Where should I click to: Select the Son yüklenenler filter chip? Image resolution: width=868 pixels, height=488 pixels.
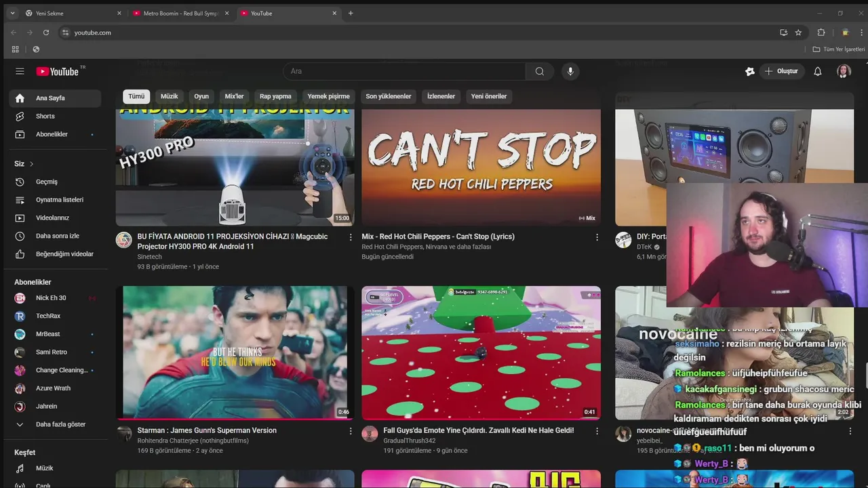[389, 96]
